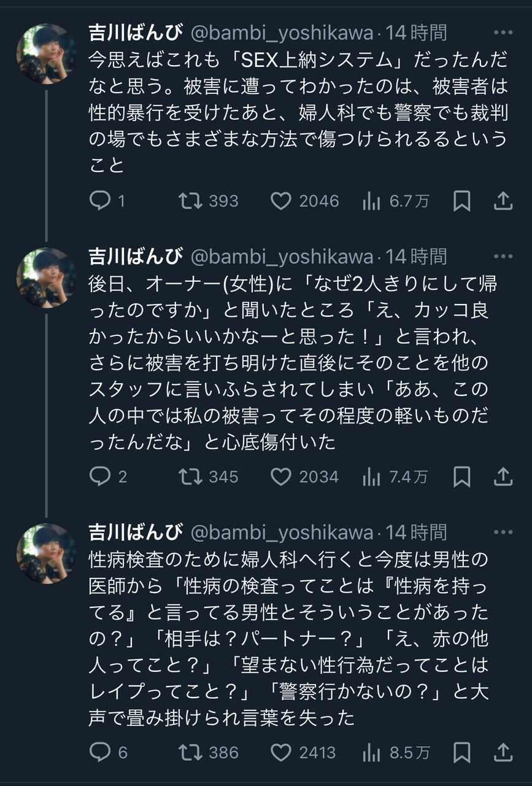This screenshot has width=532, height=786.
Task: Like the first tweet with 2046 likes
Action: coord(281,201)
